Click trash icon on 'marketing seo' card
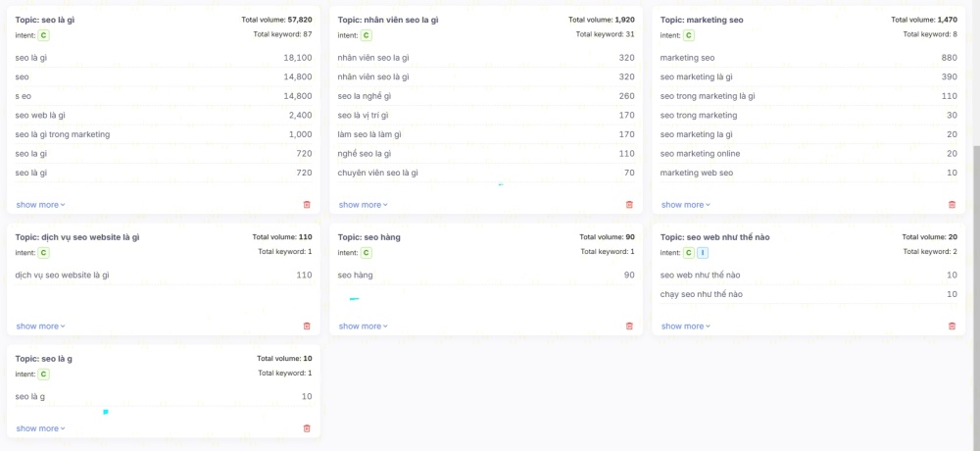This screenshot has width=980, height=451. tap(952, 205)
